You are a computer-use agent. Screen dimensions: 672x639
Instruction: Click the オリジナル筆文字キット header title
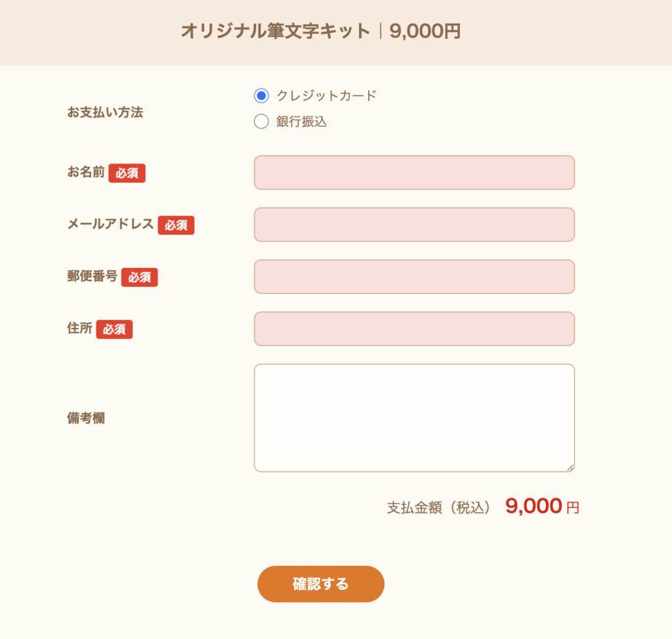[276, 31]
